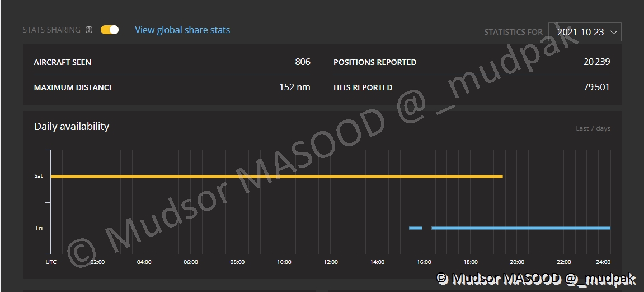Screen dimensions: 644x292
Task: Click the Maximum Distance value 152 nm
Action: pos(294,87)
